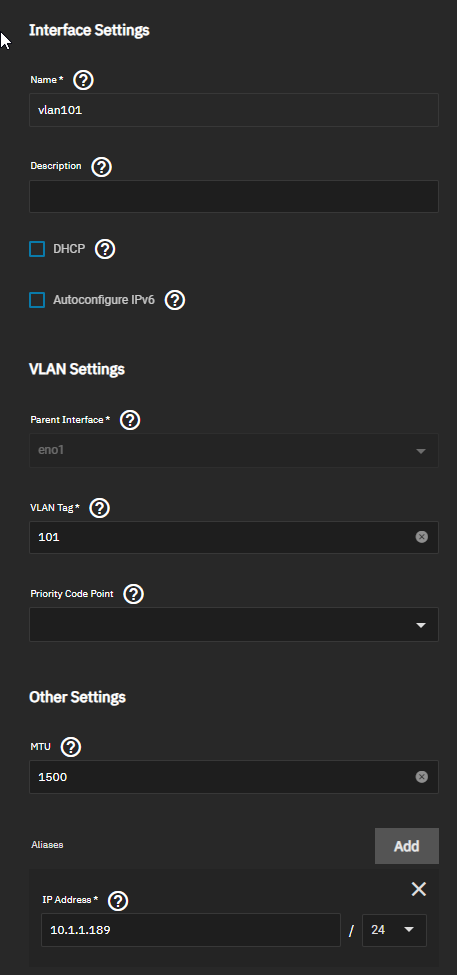Clear the MTU value 1500
Screen dimensions: 457x975
422,777
